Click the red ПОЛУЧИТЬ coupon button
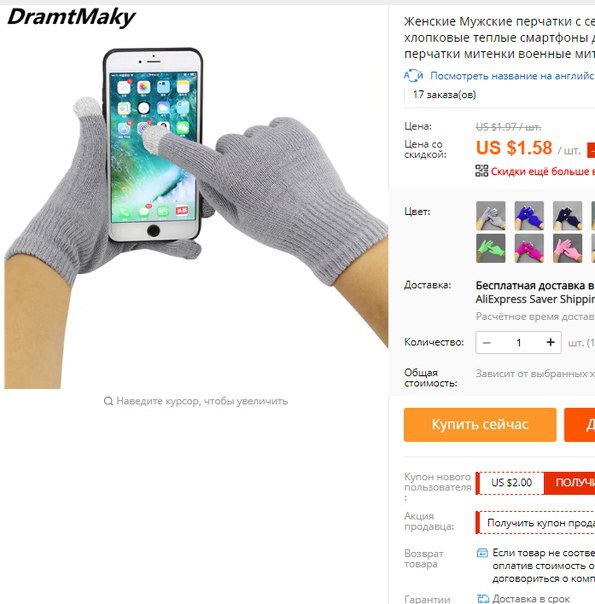The height and width of the screenshot is (604, 595). click(x=569, y=483)
